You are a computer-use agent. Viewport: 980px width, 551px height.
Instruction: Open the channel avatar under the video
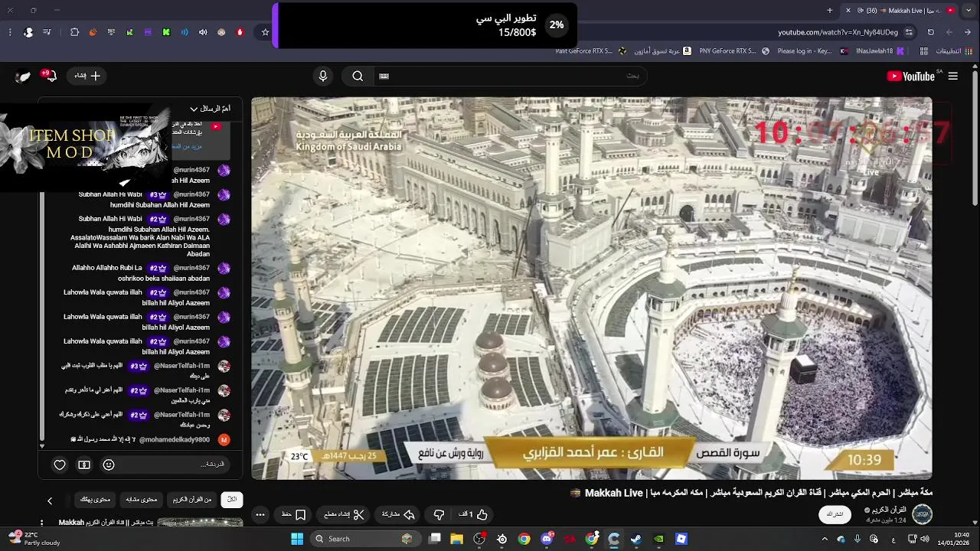923,514
